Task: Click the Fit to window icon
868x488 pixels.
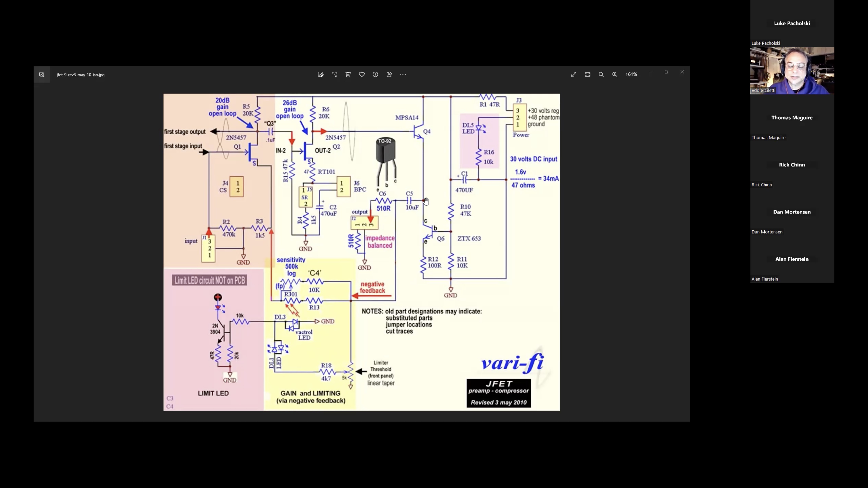Action: (587, 74)
